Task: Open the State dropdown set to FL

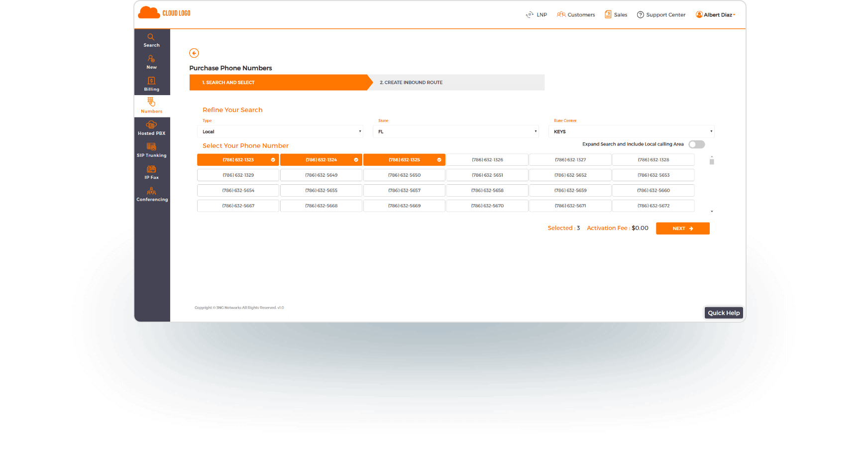Action: point(456,131)
